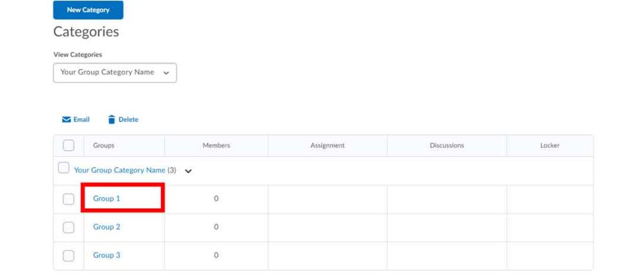
Task: Open the Group 3 link
Action: pyautogui.click(x=106, y=255)
